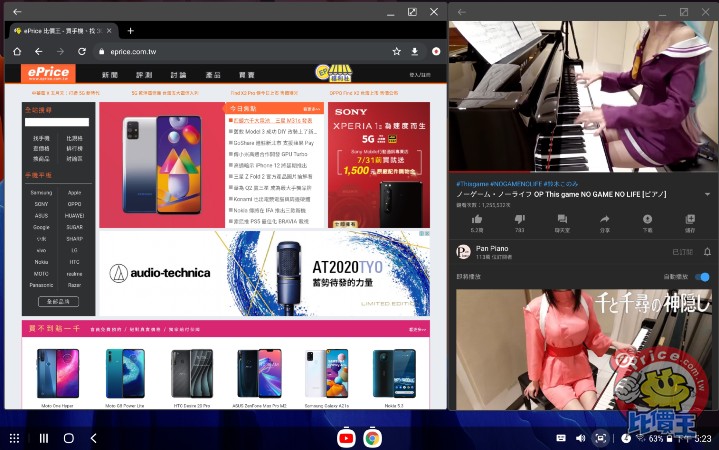Download page via Chrome download icon
719x450 pixels.
tap(415, 51)
